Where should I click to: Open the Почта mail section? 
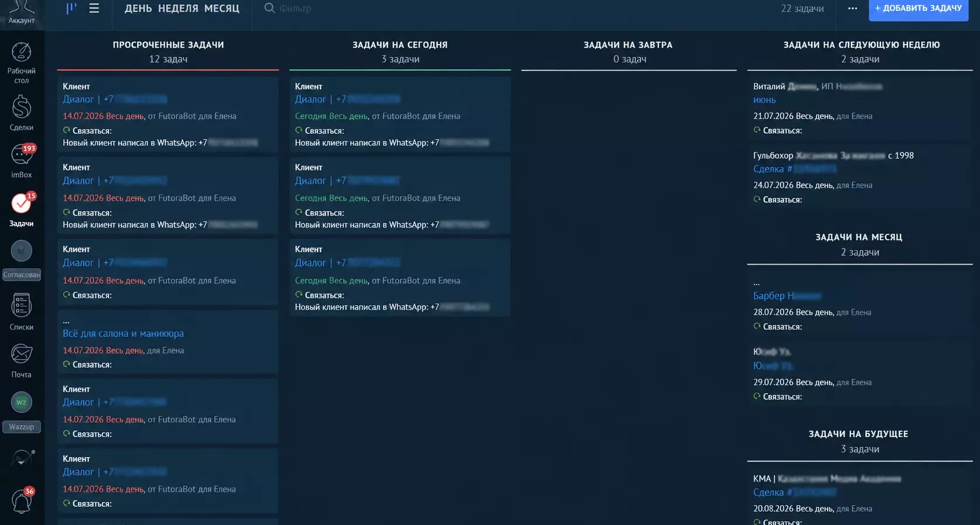pyautogui.click(x=21, y=361)
